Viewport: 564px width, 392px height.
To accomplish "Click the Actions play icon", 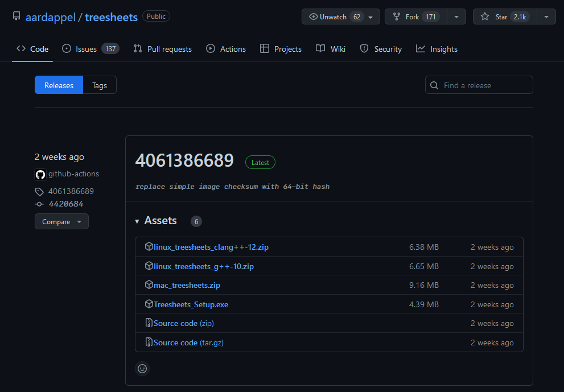I will pyautogui.click(x=211, y=48).
